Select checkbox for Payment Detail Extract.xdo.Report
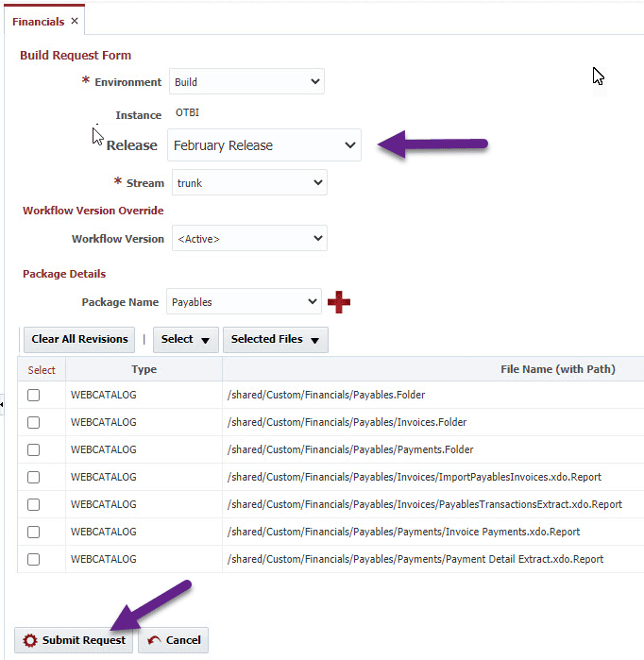The image size is (644, 660). (33, 559)
